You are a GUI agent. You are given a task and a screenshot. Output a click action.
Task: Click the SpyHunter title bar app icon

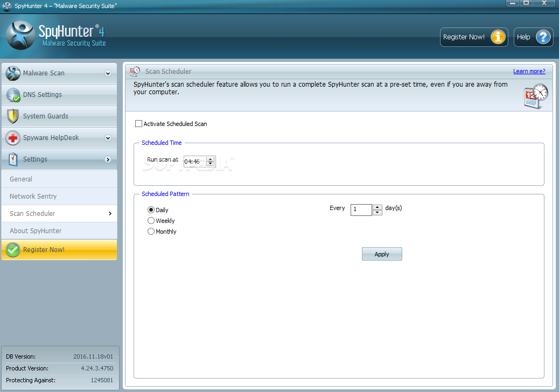click(x=7, y=6)
